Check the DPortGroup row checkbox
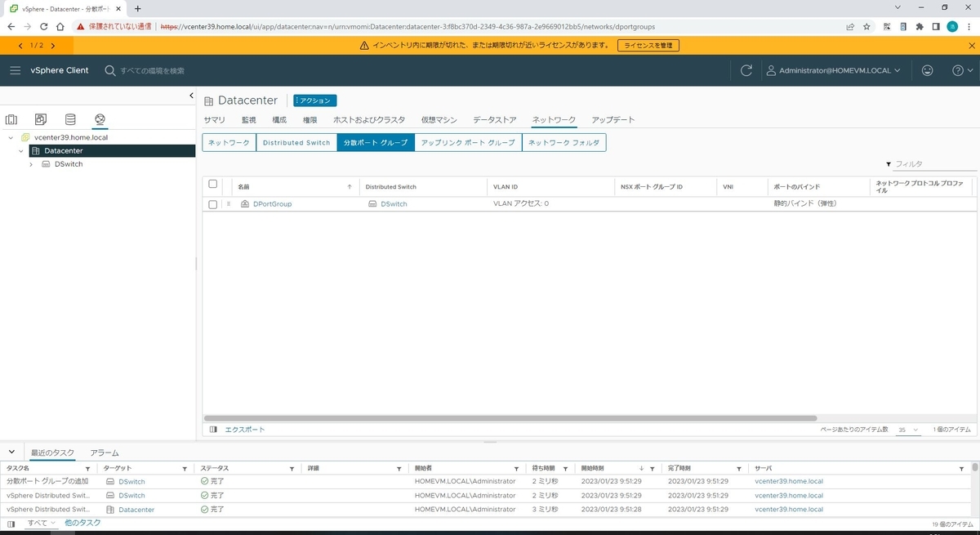Screen dimensions: 980x535 pos(213,204)
